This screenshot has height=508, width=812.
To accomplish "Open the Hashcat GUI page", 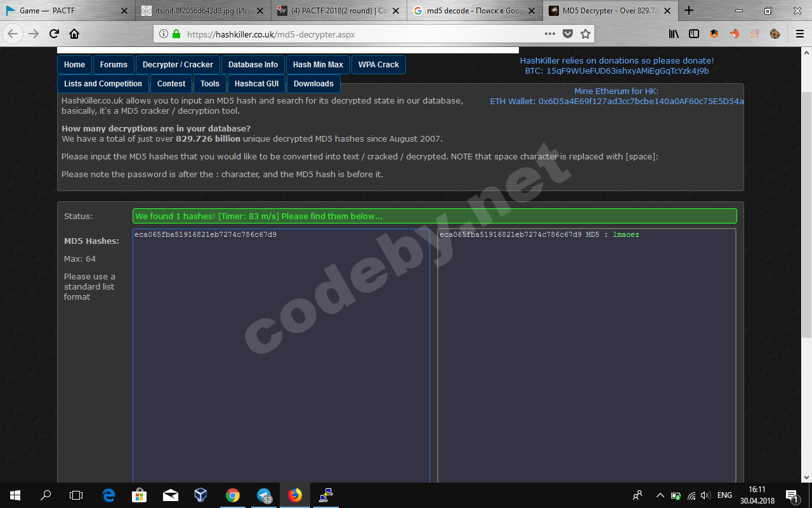I will tap(256, 84).
